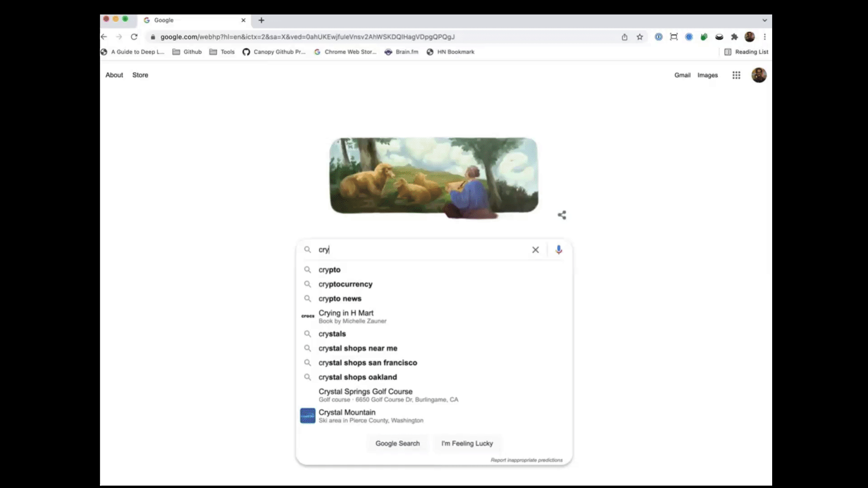
Task: Click the screen capture extension icon
Action: pyautogui.click(x=674, y=37)
